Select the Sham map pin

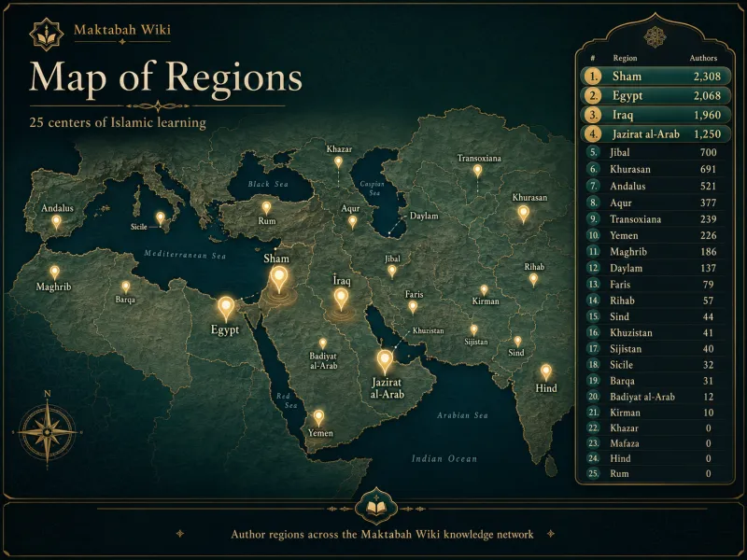[x=279, y=279]
